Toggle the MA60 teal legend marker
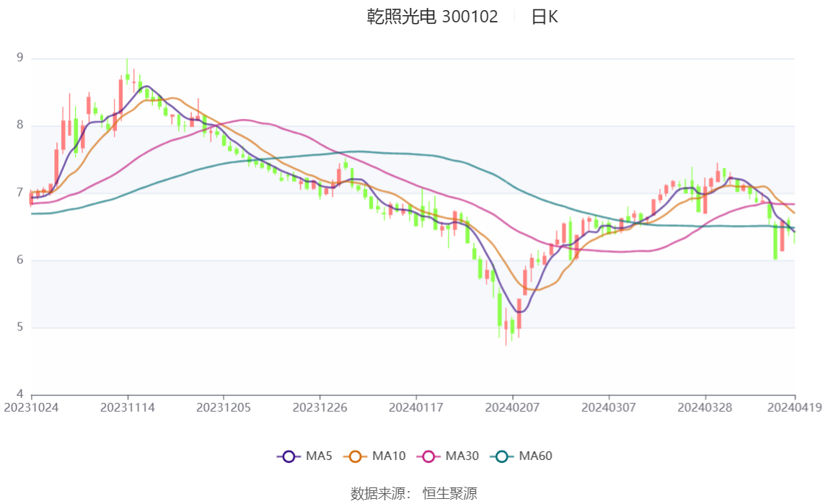Screen dimensions: 828x504 pos(502,456)
